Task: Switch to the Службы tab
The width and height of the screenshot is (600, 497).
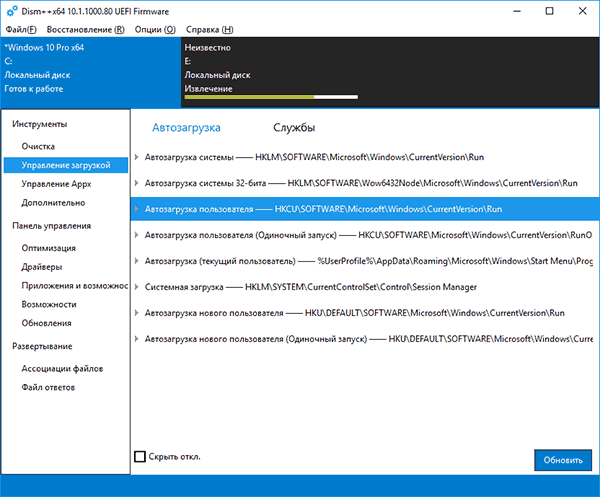Action: [294, 127]
